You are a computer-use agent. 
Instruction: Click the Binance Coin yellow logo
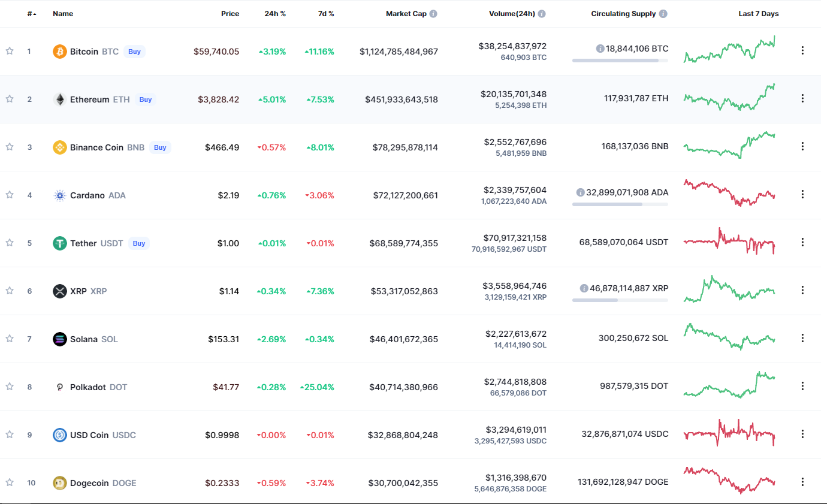(60, 147)
